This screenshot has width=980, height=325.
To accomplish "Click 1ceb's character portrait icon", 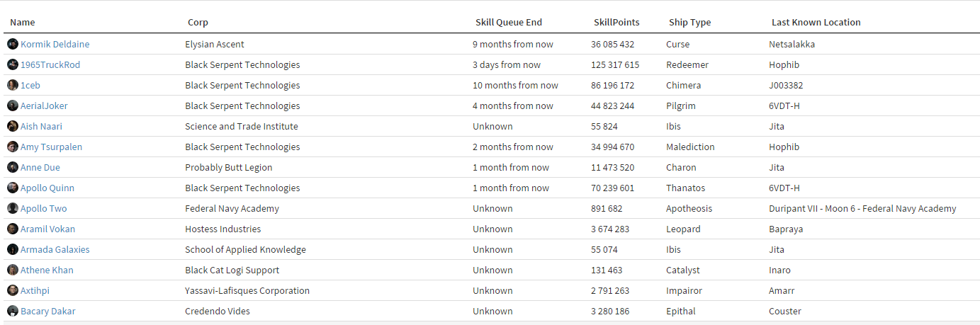I will [x=13, y=85].
